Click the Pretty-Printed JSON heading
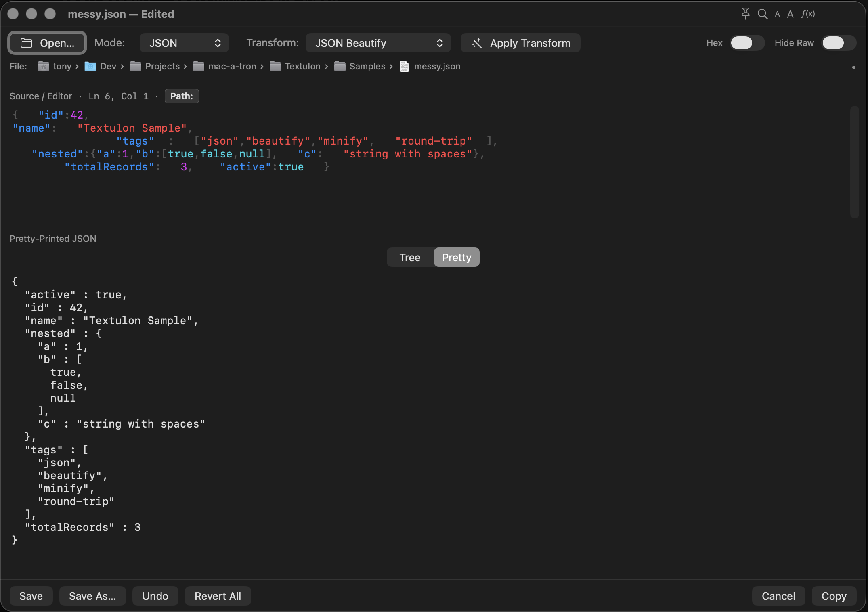This screenshot has height=612, width=868. [53, 239]
